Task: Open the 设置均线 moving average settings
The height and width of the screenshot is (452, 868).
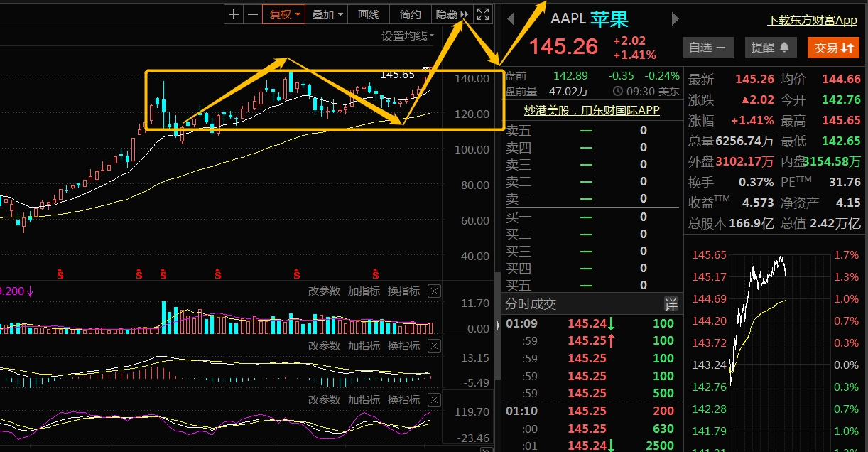Action: click(x=408, y=36)
